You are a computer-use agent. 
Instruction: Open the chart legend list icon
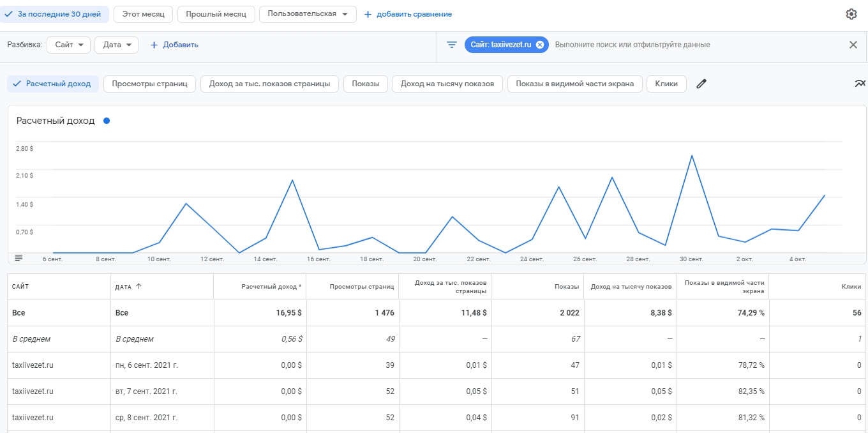[19, 257]
